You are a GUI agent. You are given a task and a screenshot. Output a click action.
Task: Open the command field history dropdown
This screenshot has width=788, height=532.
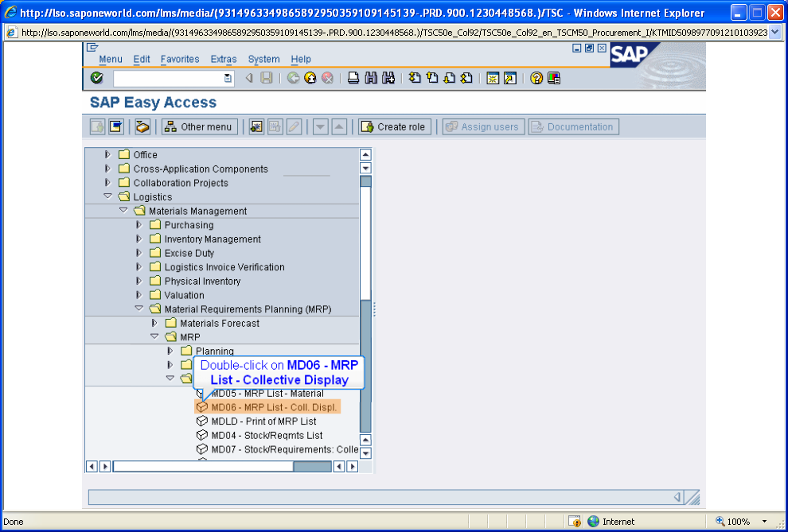tap(228, 78)
